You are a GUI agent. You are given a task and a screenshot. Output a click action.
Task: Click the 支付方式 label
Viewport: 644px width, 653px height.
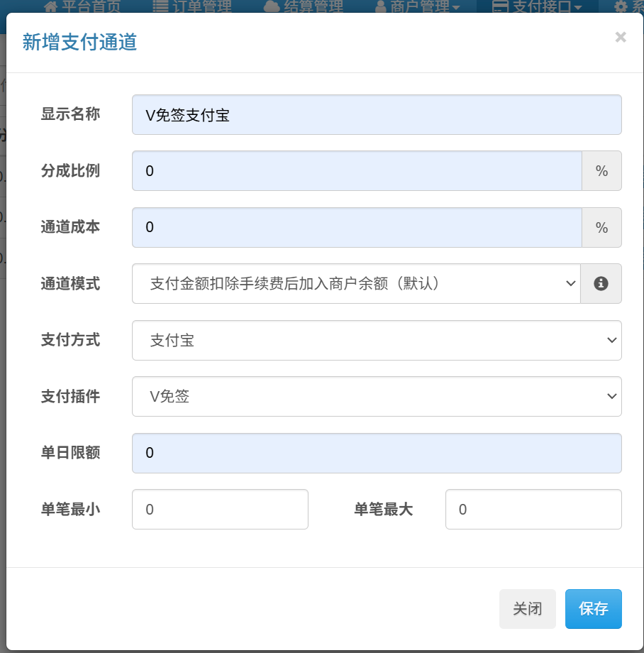click(x=70, y=340)
